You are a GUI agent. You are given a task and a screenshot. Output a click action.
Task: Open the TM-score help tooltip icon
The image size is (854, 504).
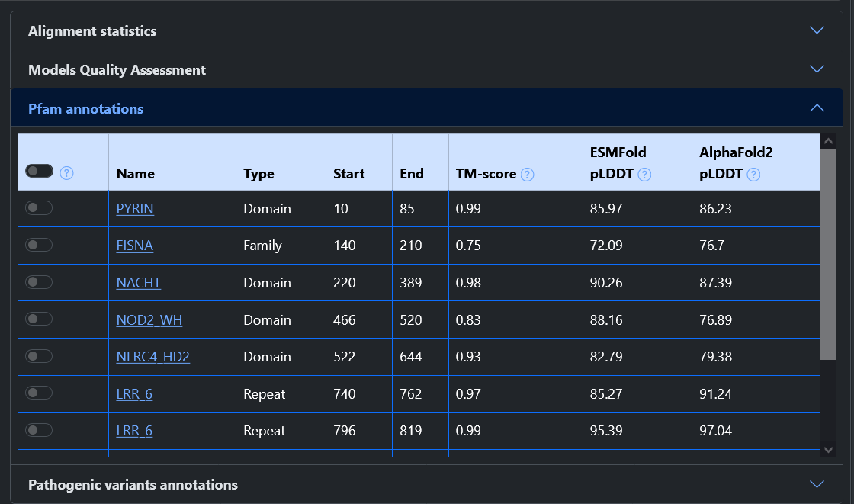(x=527, y=175)
